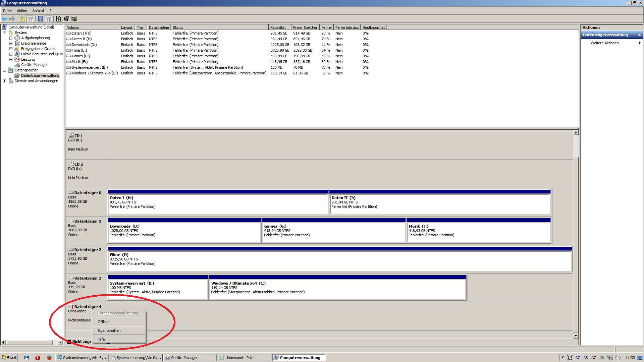Select the Ereignisanzeige icon in the tree

[17, 43]
